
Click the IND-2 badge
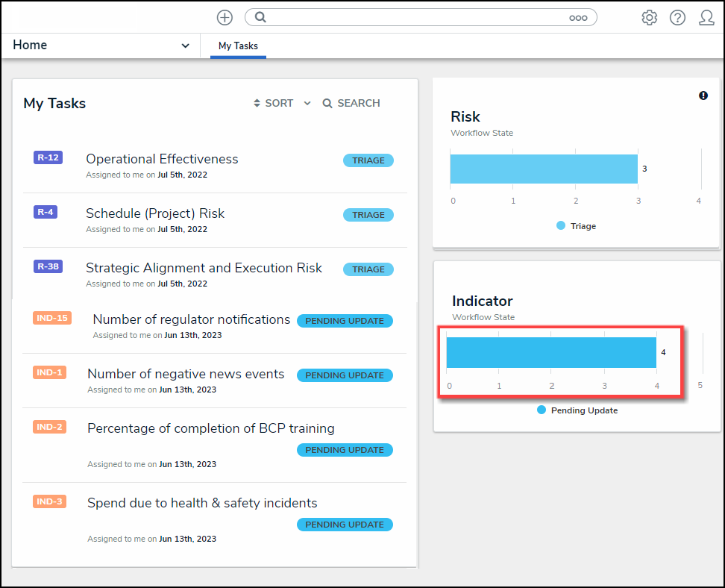(49, 427)
